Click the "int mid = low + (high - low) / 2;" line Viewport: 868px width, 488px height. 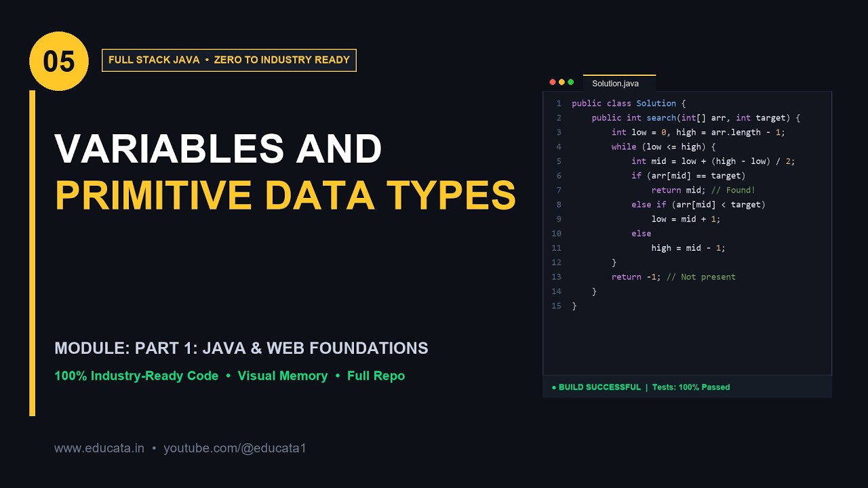pos(713,161)
